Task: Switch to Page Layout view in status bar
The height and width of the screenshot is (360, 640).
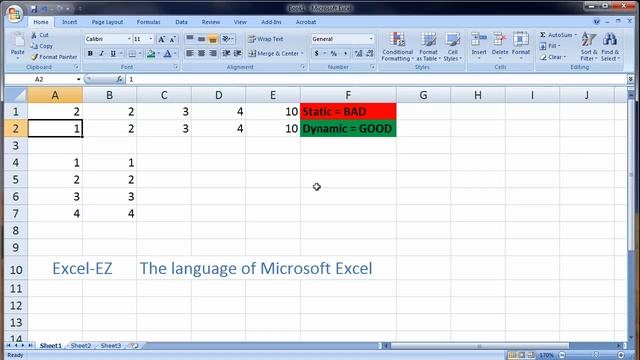Action: tap(522, 355)
